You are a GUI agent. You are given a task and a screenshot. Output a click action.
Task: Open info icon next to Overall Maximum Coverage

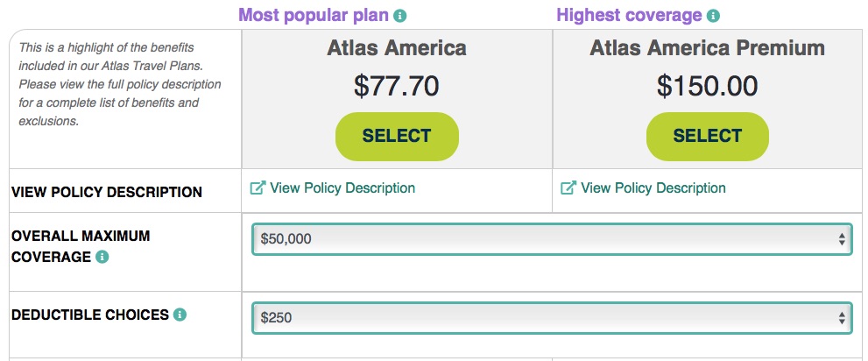[102, 257]
